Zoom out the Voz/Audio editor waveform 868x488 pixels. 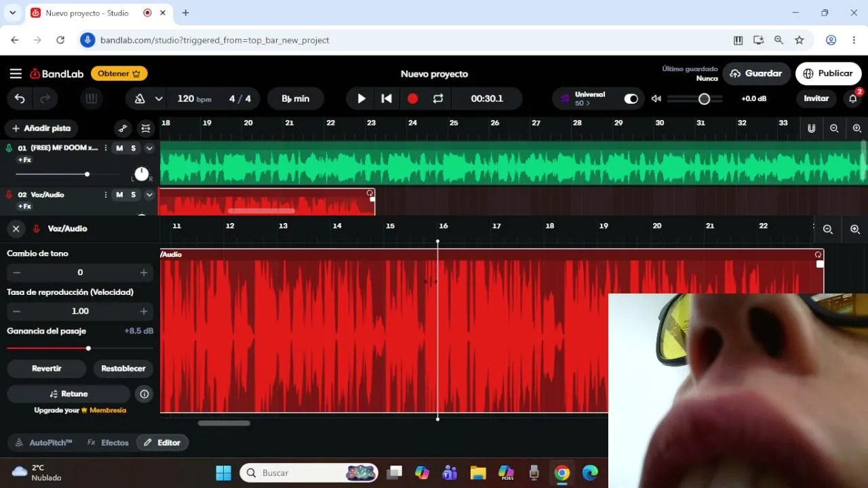(828, 230)
